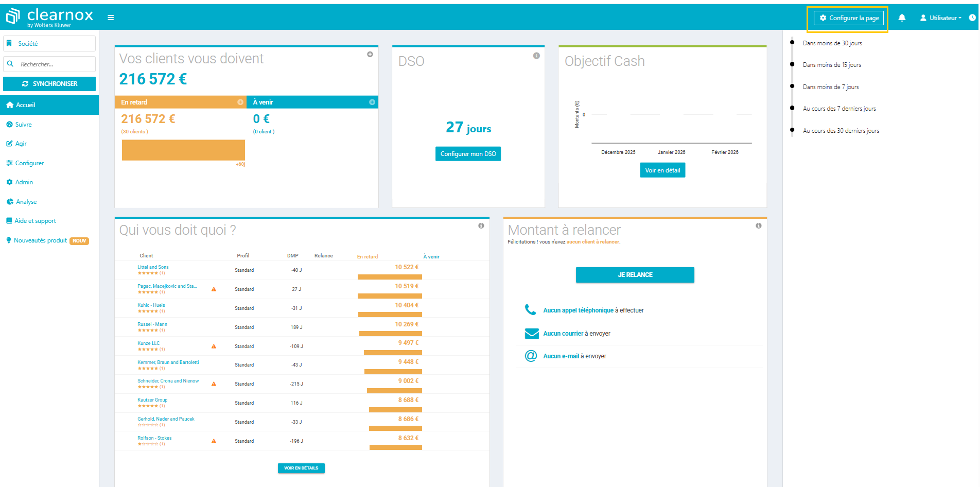Screen dimensions: 980x487
Task: Open Nouveautés produit
Action: pyautogui.click(x=47, y=240)
